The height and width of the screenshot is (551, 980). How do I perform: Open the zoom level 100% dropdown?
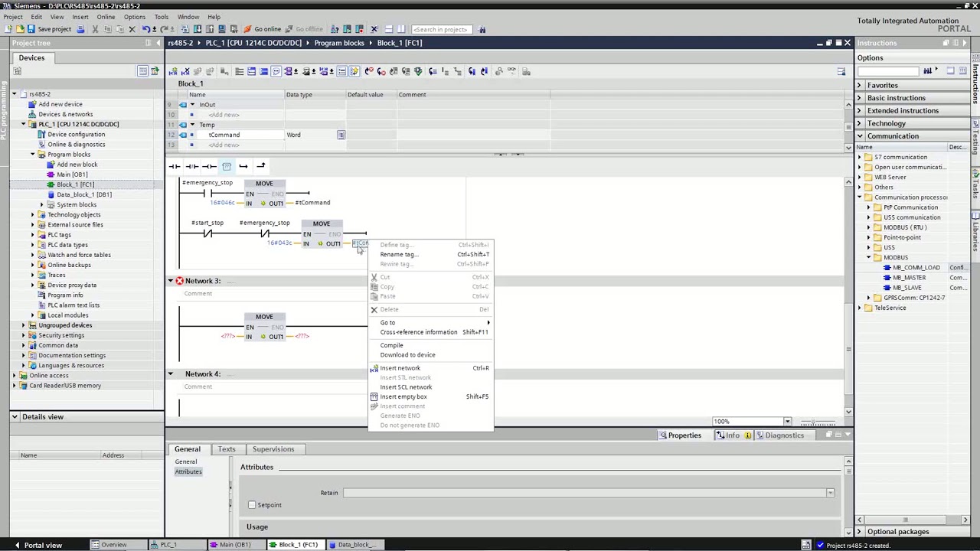787,422
